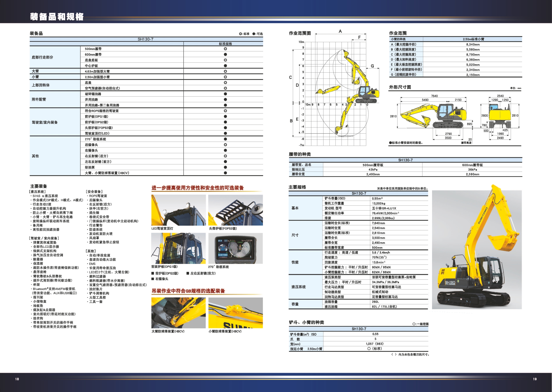The width and height of the screenshot is (552, 392).
Task: Click the 主要装备 section heading
Action: pyautogui.click(x=39, y=186)
